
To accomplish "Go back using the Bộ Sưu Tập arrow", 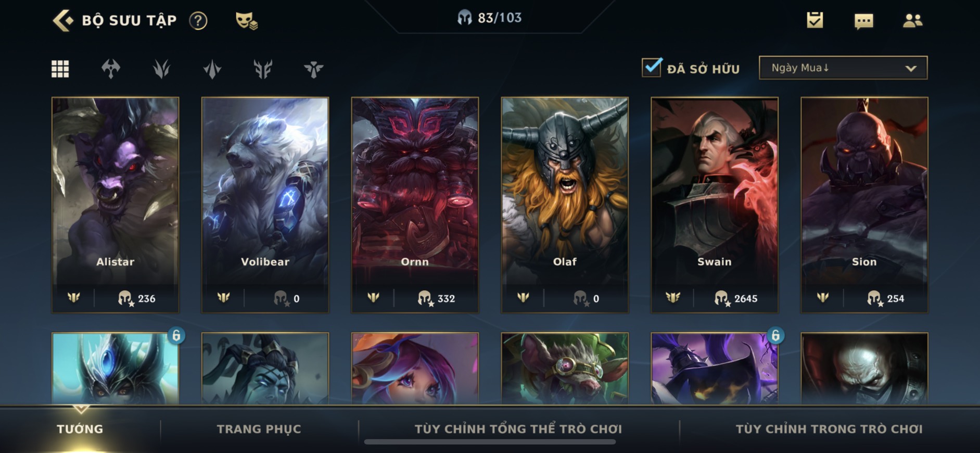I will 63,21.
